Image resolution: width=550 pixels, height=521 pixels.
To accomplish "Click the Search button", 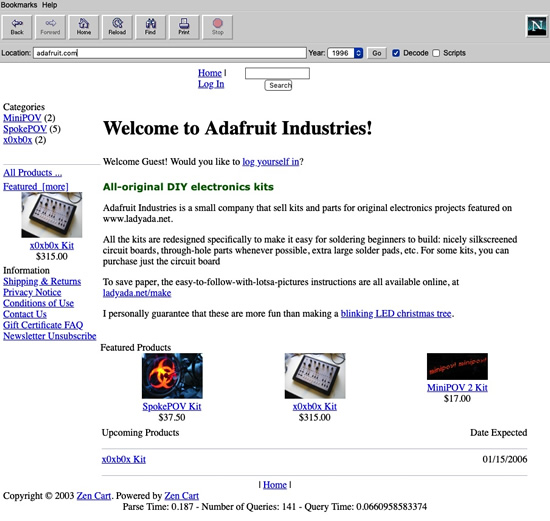I will (278, 85).
